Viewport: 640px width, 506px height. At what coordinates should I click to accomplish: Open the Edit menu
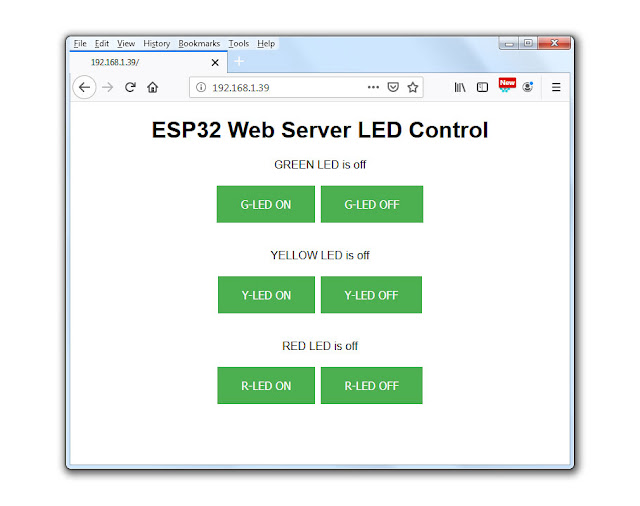tap(102, 43)
